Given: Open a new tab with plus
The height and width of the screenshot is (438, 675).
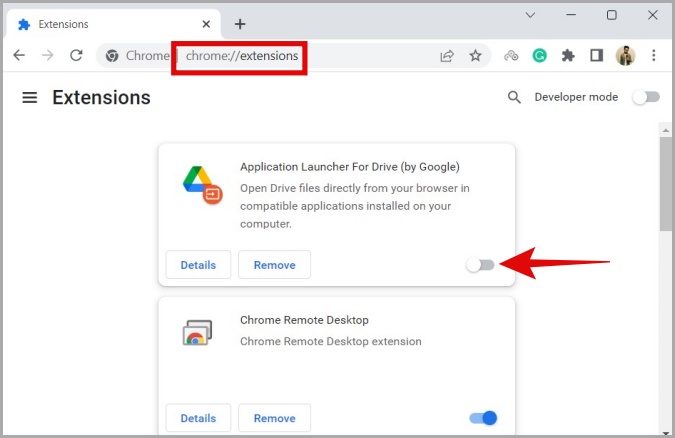Looking at the screenshot, I should [x=240, y=24].
